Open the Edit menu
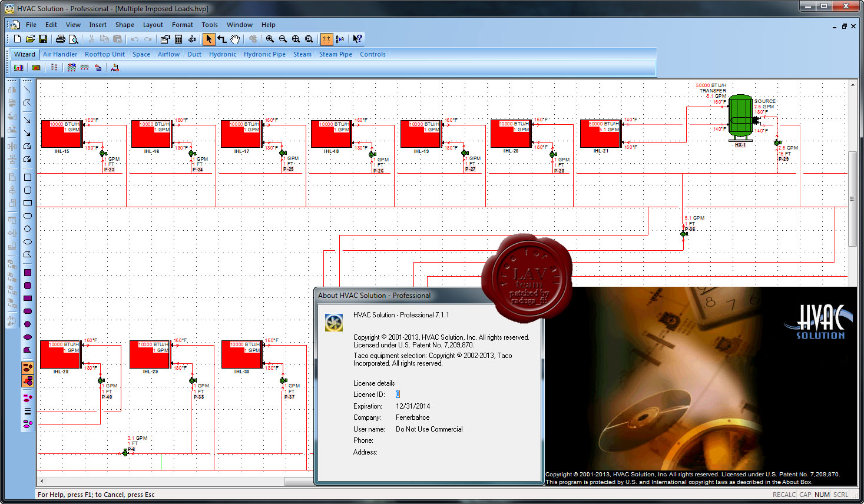Viewport: 864px width, 504px height. tap(51, 25)
